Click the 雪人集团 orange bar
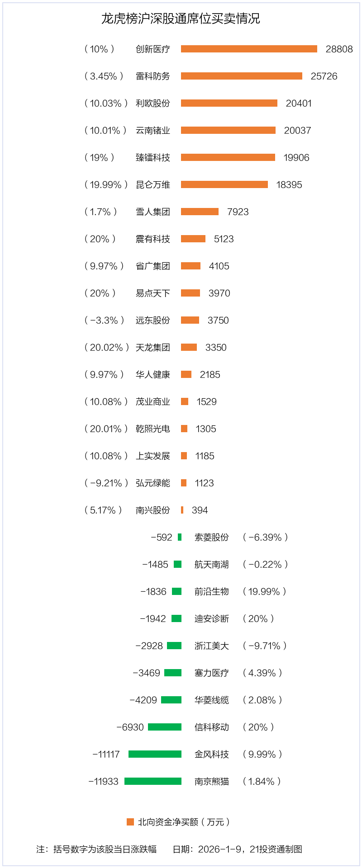Viewport: 362px width, 868px height. coord(200,212)
